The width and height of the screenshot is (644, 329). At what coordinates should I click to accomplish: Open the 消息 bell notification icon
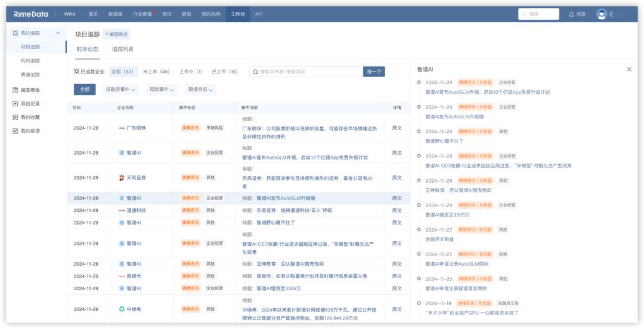571,14
